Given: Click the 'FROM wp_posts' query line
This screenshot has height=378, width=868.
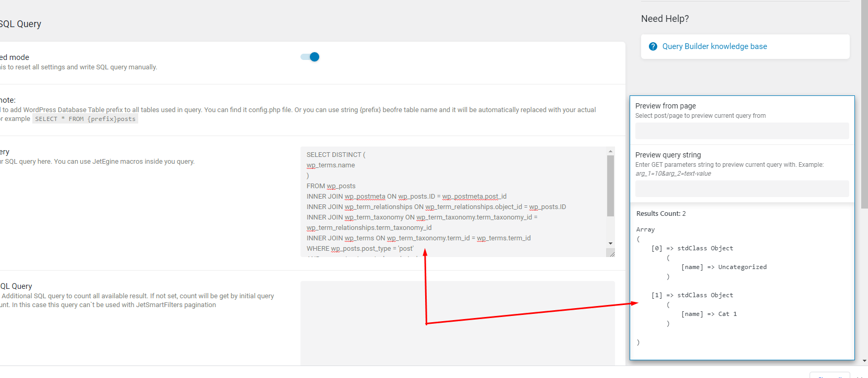Looking at the screenshot, I should [x=331, y=186].
